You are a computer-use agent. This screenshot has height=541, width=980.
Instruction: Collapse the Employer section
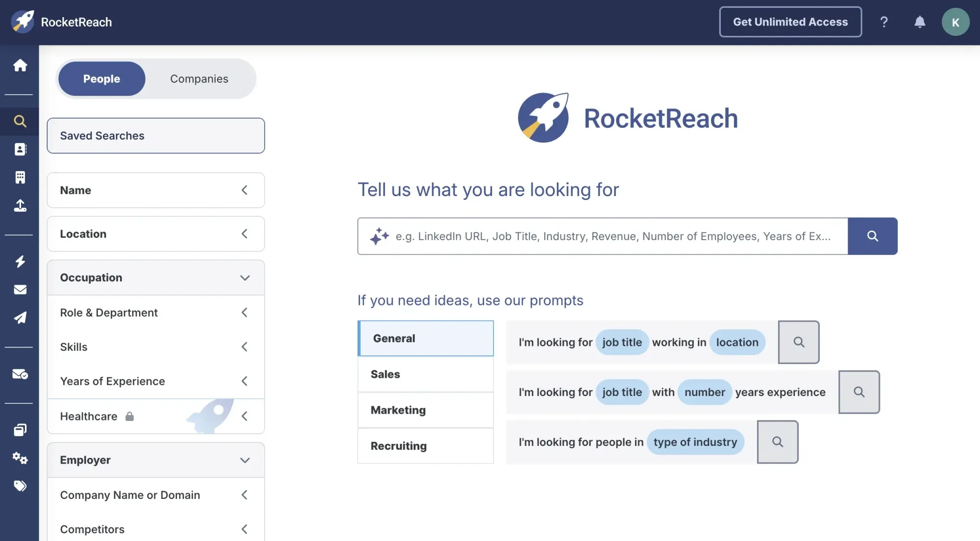156,460
